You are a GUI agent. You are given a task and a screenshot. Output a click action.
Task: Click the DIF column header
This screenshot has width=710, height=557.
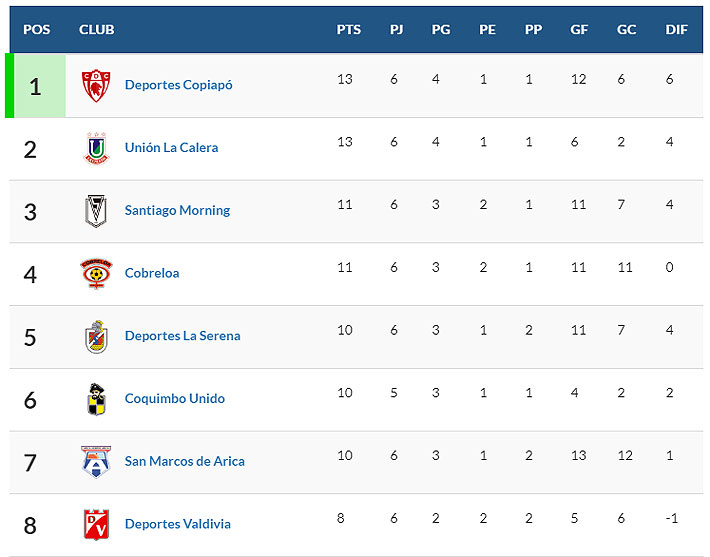[676, 30]
